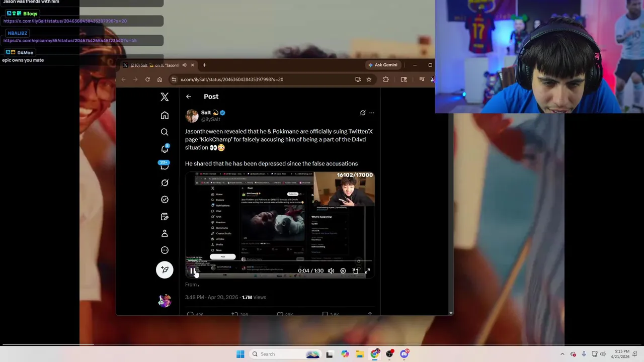
Task: Click the Grok explain icon on the post
Action: tap(363, 113)
